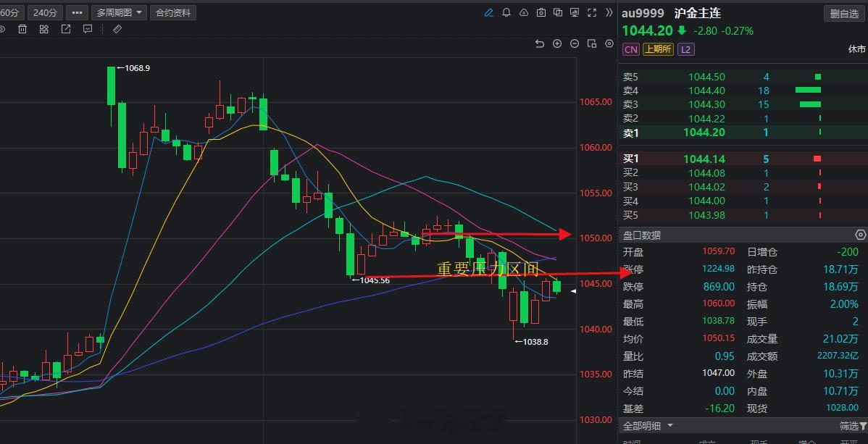Select the 买1 price 1044.14

(704, 159)
